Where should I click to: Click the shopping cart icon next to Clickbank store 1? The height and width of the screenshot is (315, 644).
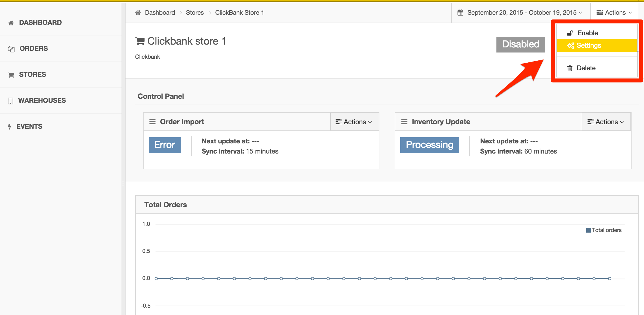140,41
